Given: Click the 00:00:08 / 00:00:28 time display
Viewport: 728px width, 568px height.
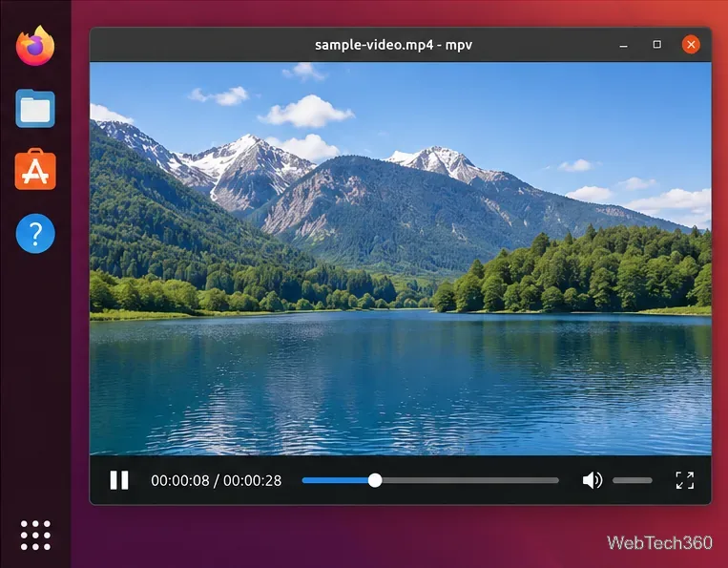Looking at the screenshot, I should [217, 481].
